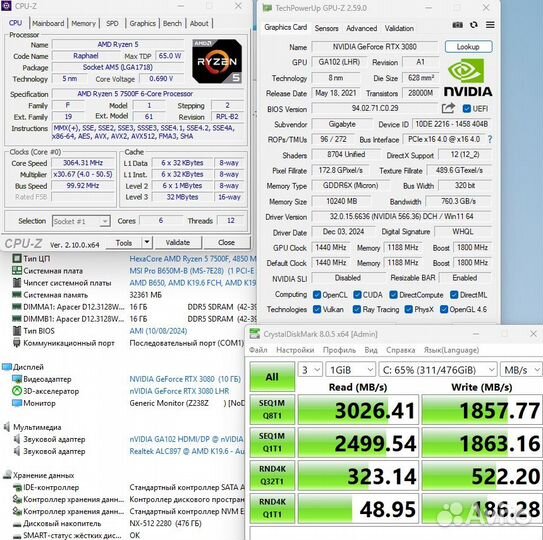Click CrystalDiskMark All button

pyautogui.click(x=272, y=377)
